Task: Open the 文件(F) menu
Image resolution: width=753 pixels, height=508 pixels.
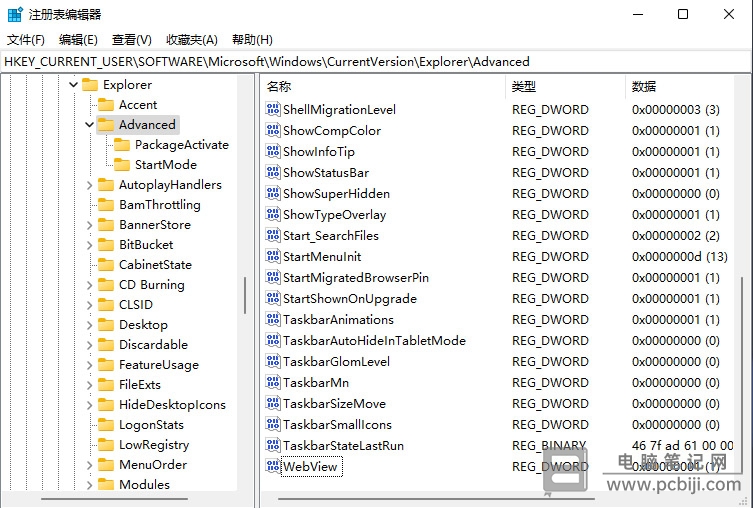Action: 26,39
